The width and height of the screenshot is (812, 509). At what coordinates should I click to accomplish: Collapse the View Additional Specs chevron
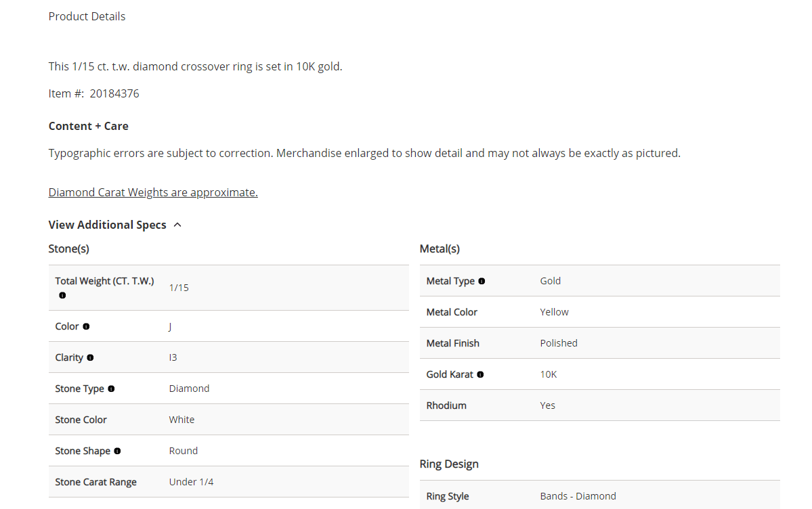(177, 225)
